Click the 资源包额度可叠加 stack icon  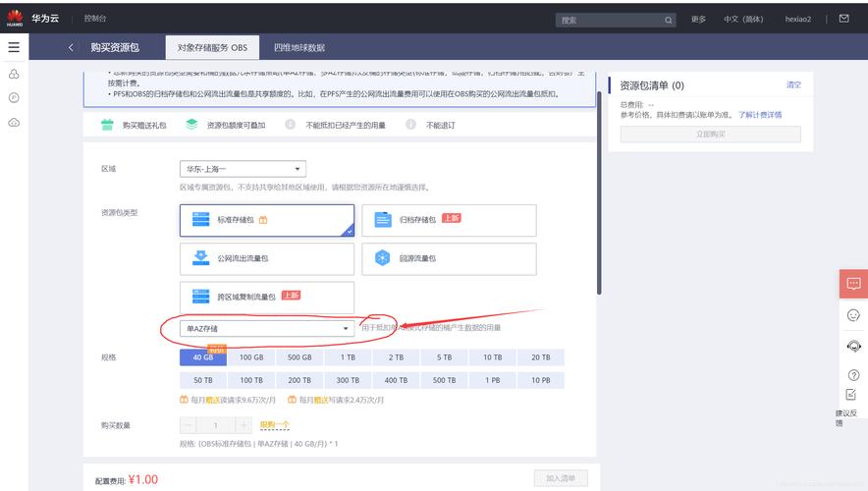(191, 125)
